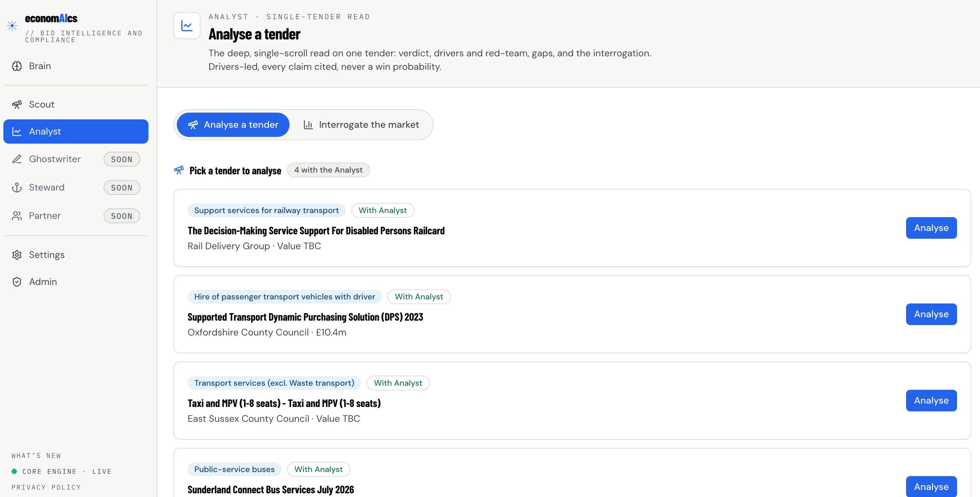Click With Analyst badge on Sunderland card
This screenshot has height=497, width=980.
319,469
